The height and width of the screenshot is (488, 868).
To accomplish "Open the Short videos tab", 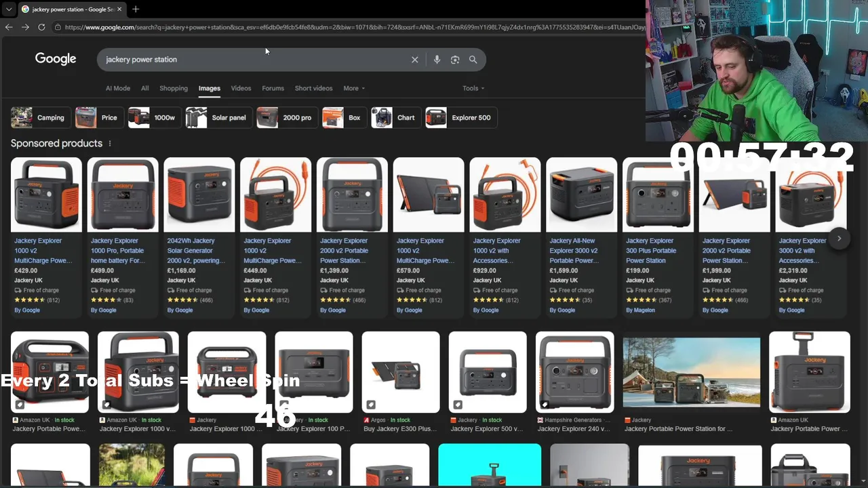I will click(313, 88).
